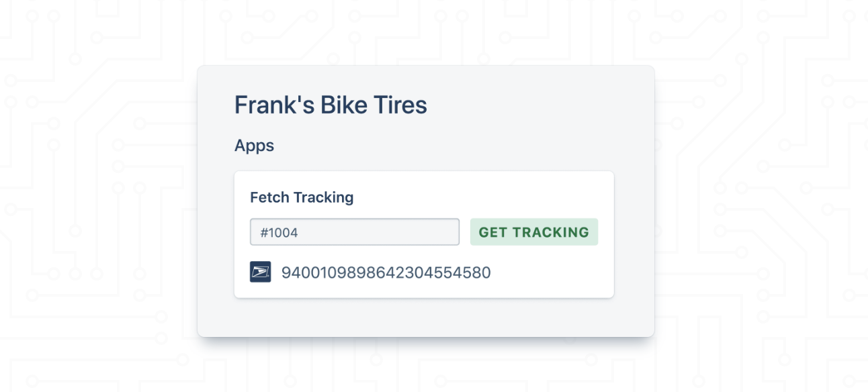Click the Apps section heading

pos(254,146)
